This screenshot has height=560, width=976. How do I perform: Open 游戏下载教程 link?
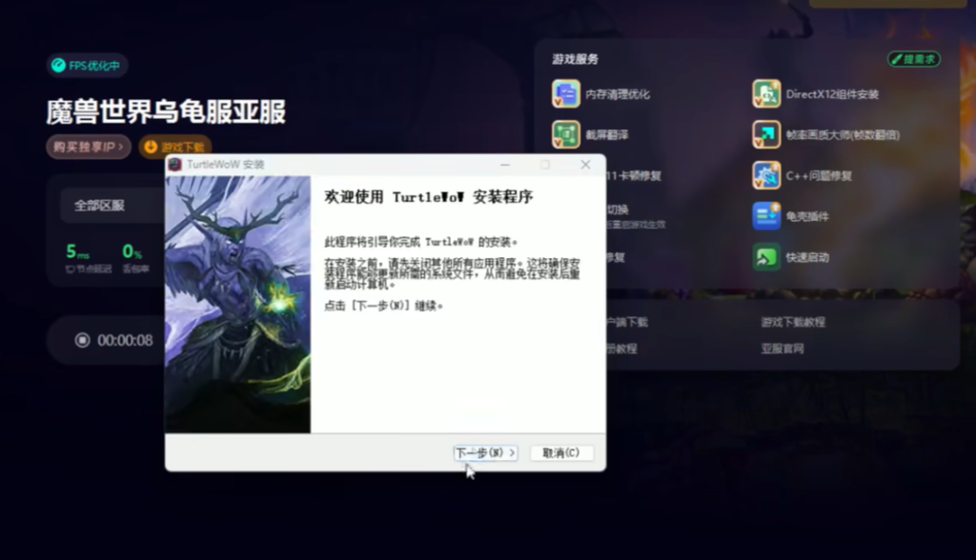[x=793, y=322]
